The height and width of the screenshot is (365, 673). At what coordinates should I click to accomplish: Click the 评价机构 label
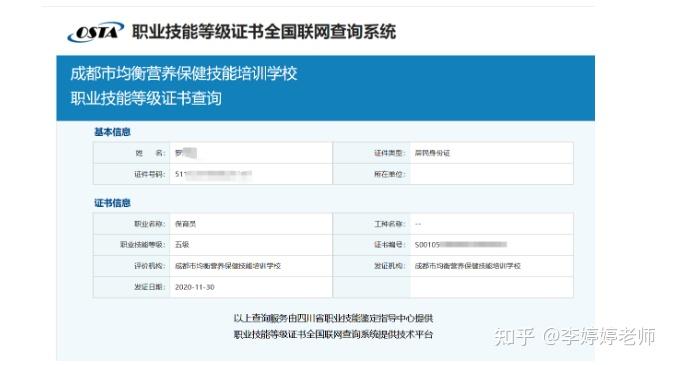150,266
